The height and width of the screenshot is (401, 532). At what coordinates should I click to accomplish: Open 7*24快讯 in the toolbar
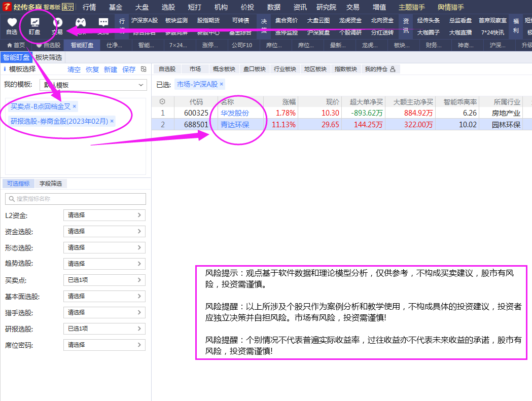click(492, 32)
